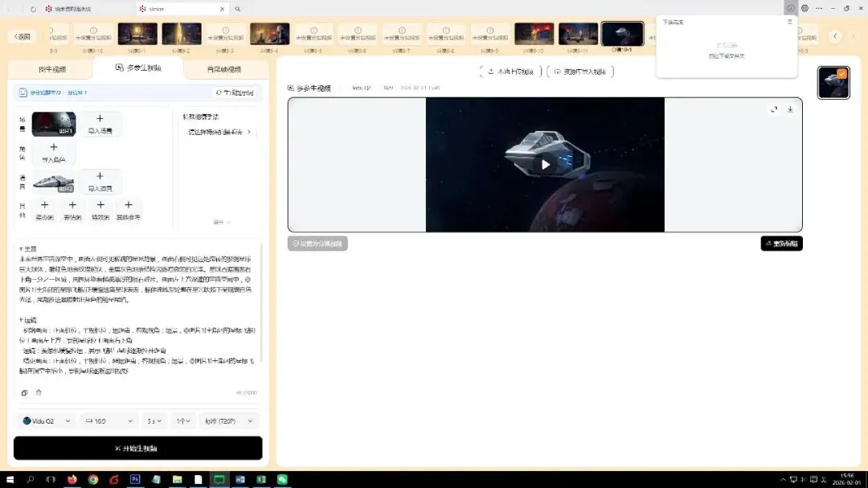The image size is (868, 488).
Task: Click the black re-edit button
Action: [782, 243]
